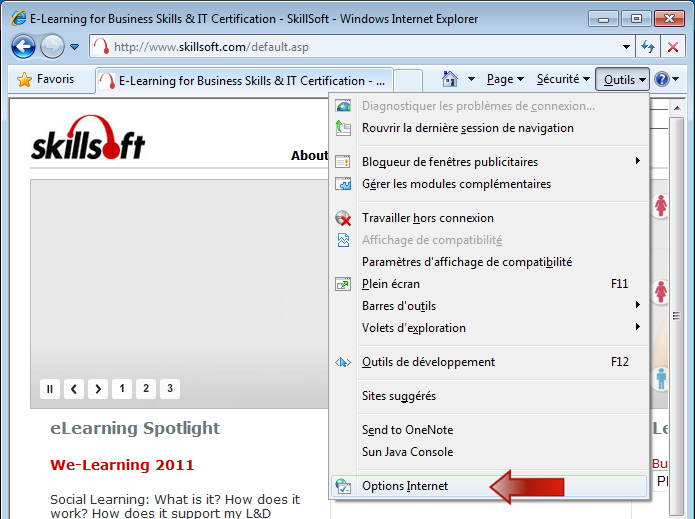695x519 pixels.
Task: Expand the address bar history dropdown
Action: click(626, 47)
